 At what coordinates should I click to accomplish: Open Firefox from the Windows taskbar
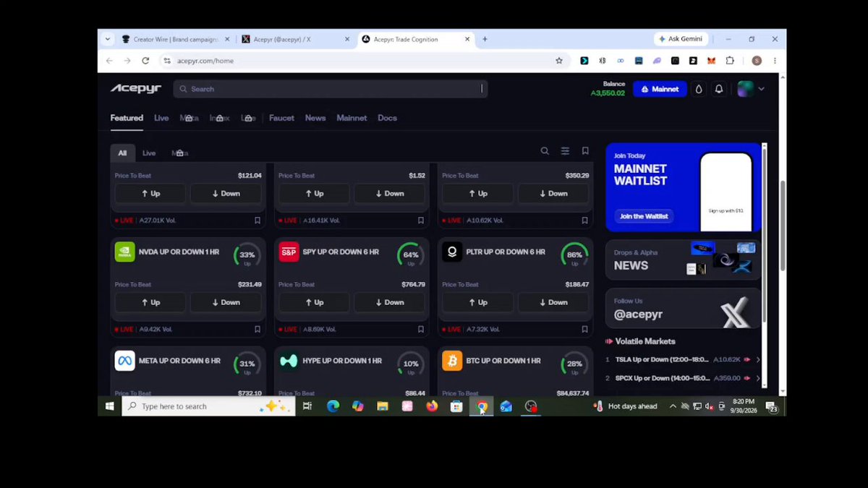[432, 406]
